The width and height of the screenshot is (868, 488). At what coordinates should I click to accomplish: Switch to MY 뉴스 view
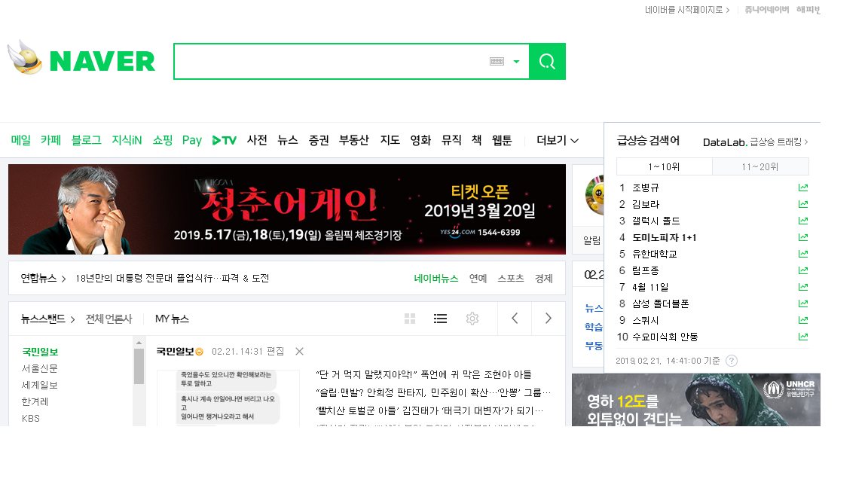click(x=172, y=319)
